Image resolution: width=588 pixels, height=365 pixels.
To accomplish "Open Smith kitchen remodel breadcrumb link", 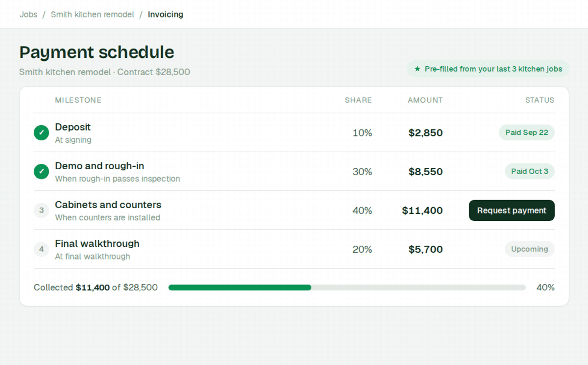I will pos(93,15).
